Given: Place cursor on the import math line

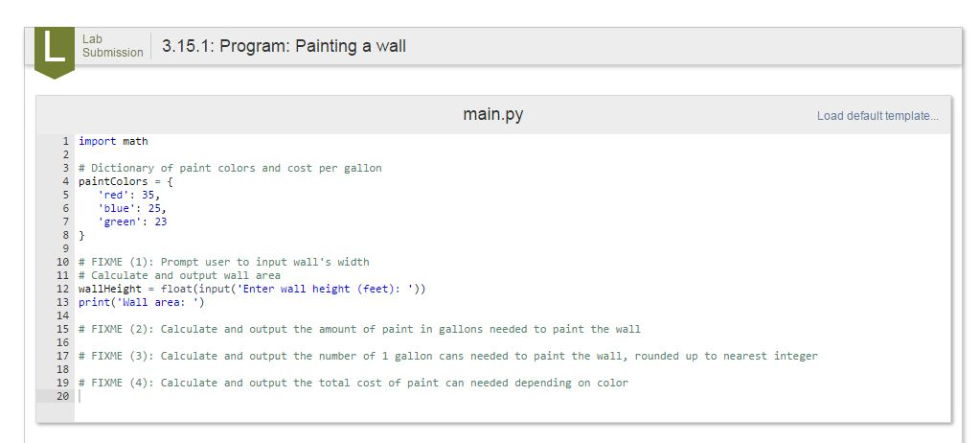Looking at the screenshot, I should click(x=113, y=141).
